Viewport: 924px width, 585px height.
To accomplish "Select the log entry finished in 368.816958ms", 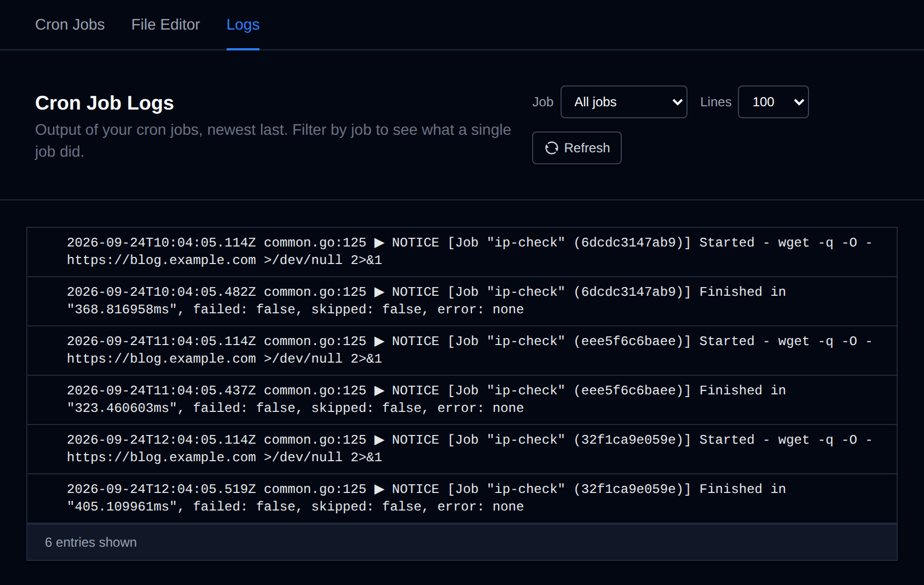I will pyautogui.click(x=462, y=301).
